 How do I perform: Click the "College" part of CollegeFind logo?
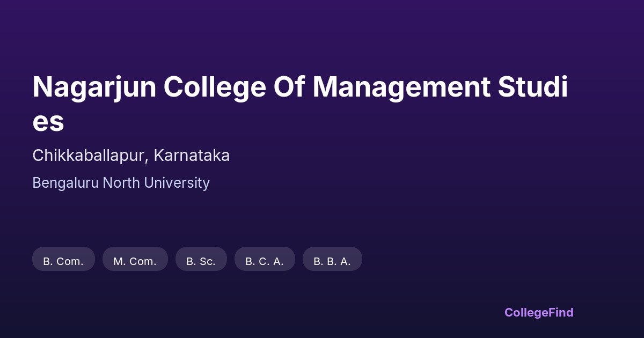[x=526, y=312]
